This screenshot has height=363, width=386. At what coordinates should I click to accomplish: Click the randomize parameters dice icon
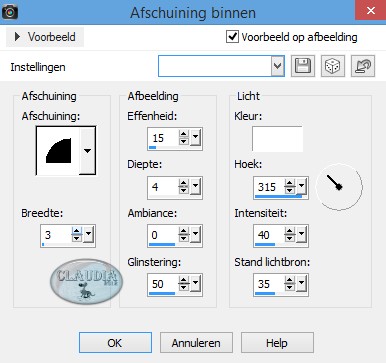[332, 66]
